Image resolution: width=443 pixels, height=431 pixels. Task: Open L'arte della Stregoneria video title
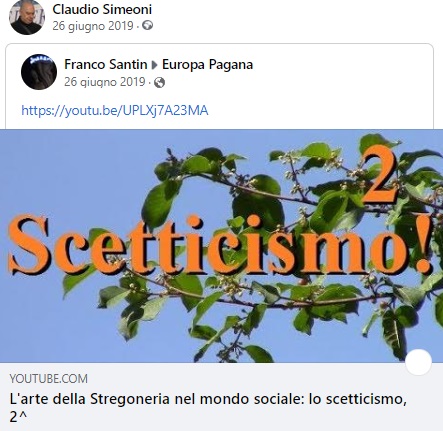pos(208,399)
